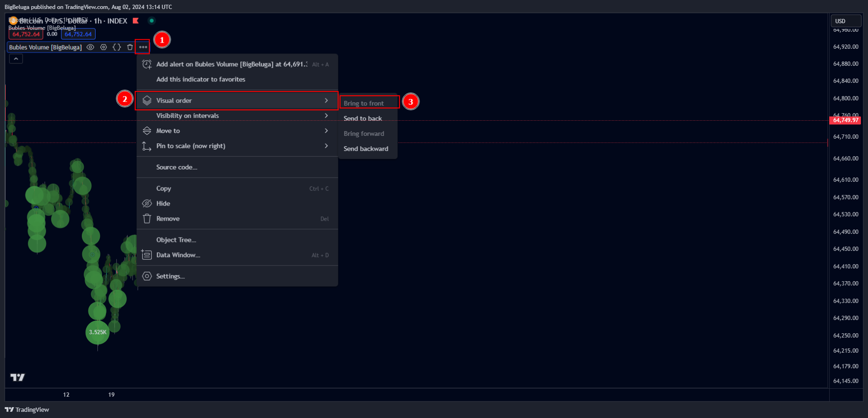Click the trash icon in indicator legend
The image size is (868, 418).
point(130,47)
